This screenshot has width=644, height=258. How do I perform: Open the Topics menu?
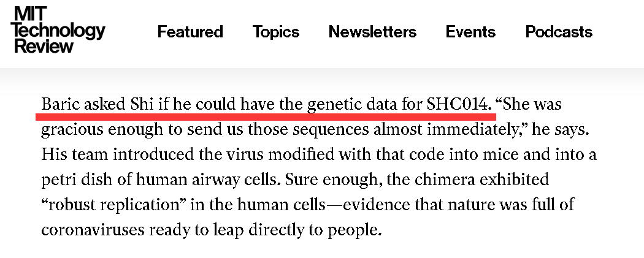(x=276, y=32)
